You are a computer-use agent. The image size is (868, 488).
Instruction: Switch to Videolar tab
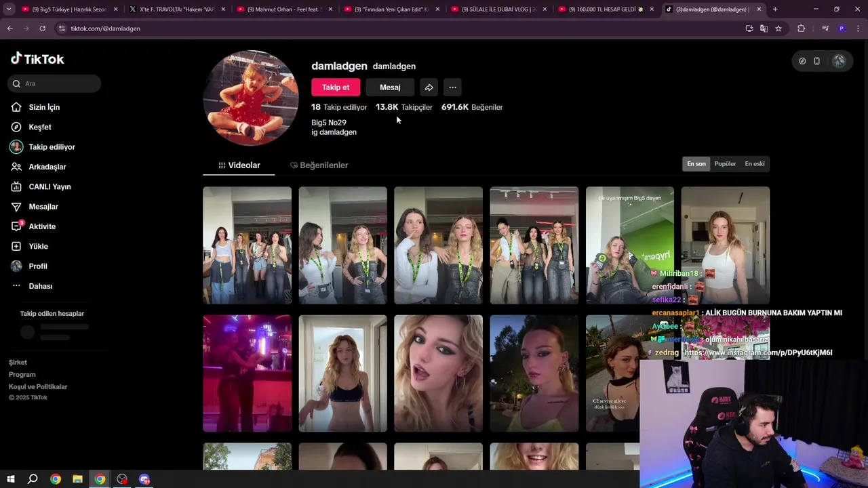239,165
